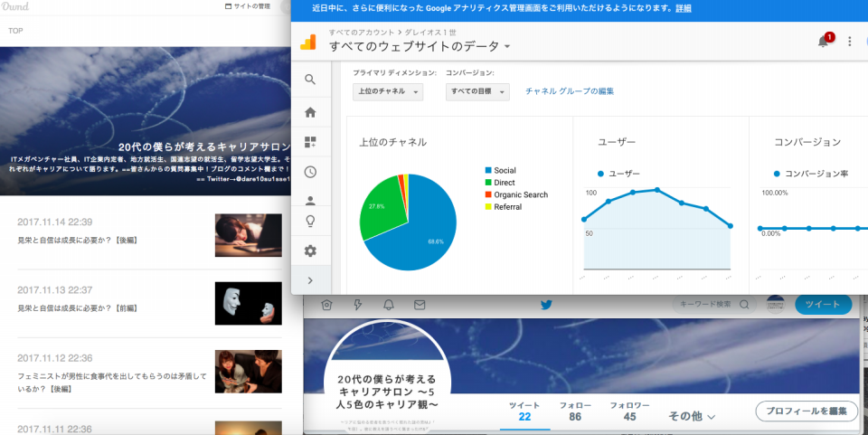Click the 詳細 link in blue banner

pyautogui.click(x=684, y=8)
